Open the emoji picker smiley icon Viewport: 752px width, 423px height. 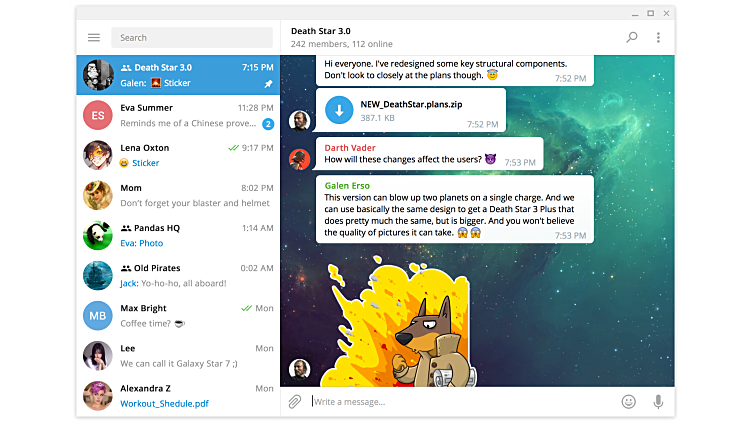pos(628,401)
